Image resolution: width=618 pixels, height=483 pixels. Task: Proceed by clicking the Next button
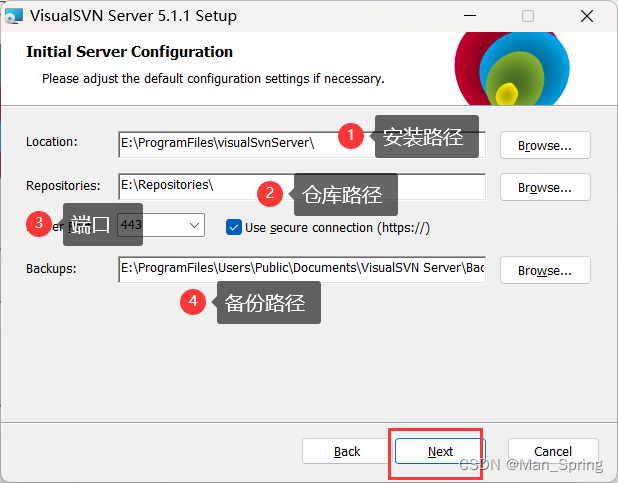pos(440,451)
